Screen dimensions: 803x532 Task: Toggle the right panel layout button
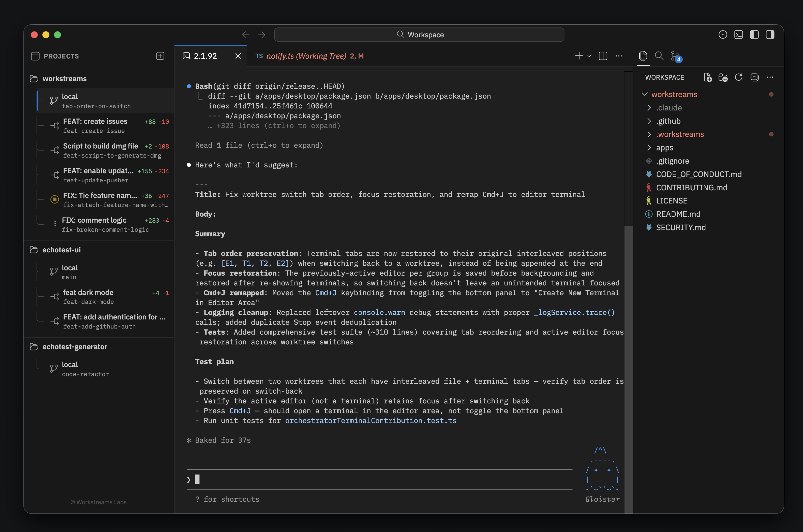pos(770,34)
